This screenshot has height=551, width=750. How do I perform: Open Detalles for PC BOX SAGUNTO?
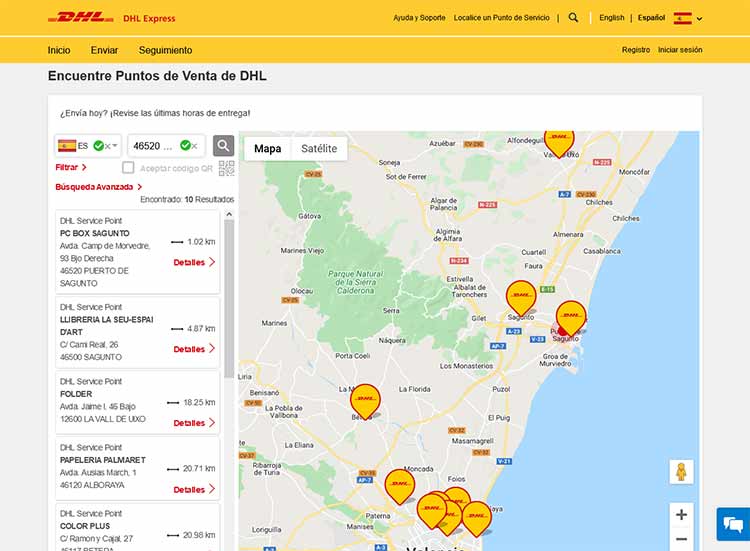coord(194,262)
